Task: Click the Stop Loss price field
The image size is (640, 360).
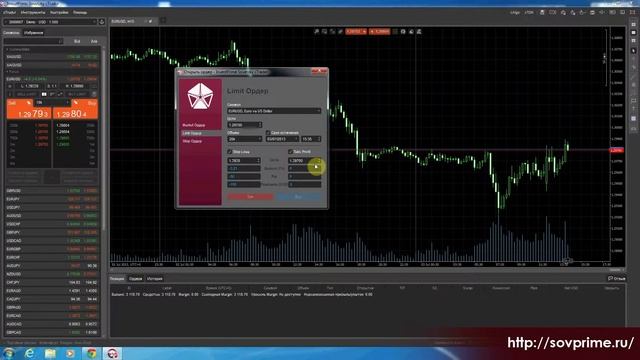Action: [x=244, y=160]
